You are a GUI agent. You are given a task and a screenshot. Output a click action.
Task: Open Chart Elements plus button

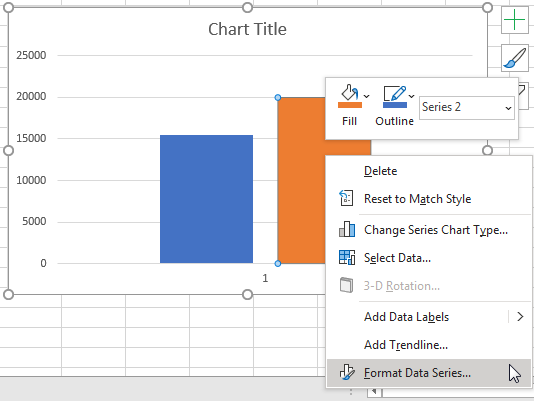(x=515, y=20)
